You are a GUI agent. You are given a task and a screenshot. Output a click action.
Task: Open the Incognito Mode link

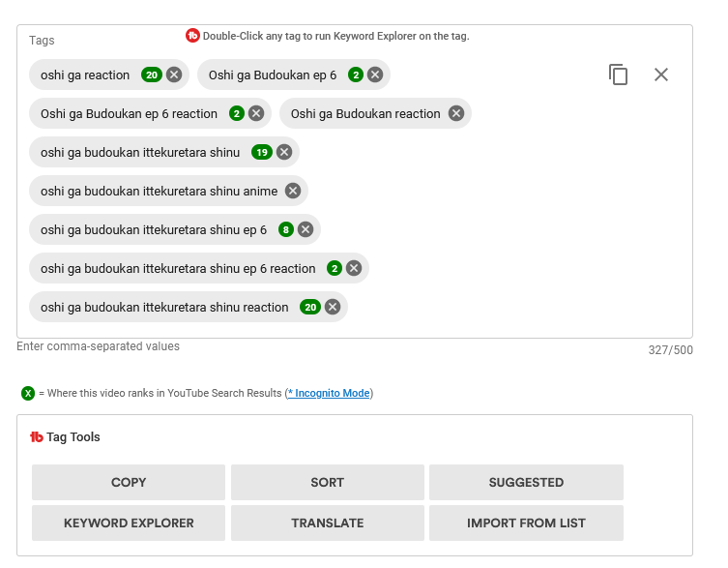tap(329, 393)
